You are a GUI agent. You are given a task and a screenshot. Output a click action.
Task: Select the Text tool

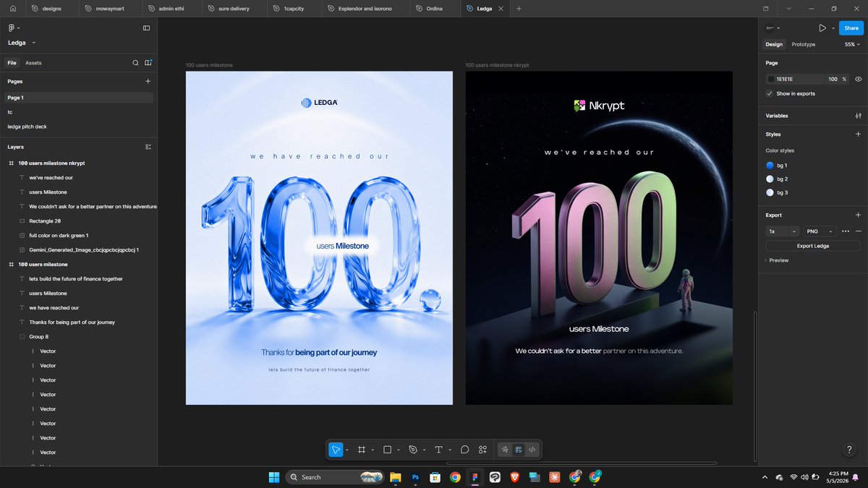click(438, 450)
